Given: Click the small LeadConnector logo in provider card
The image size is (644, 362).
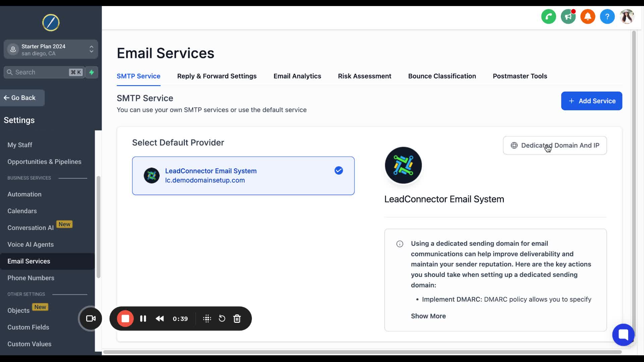Looking at the screenshot, I should 152,175.
